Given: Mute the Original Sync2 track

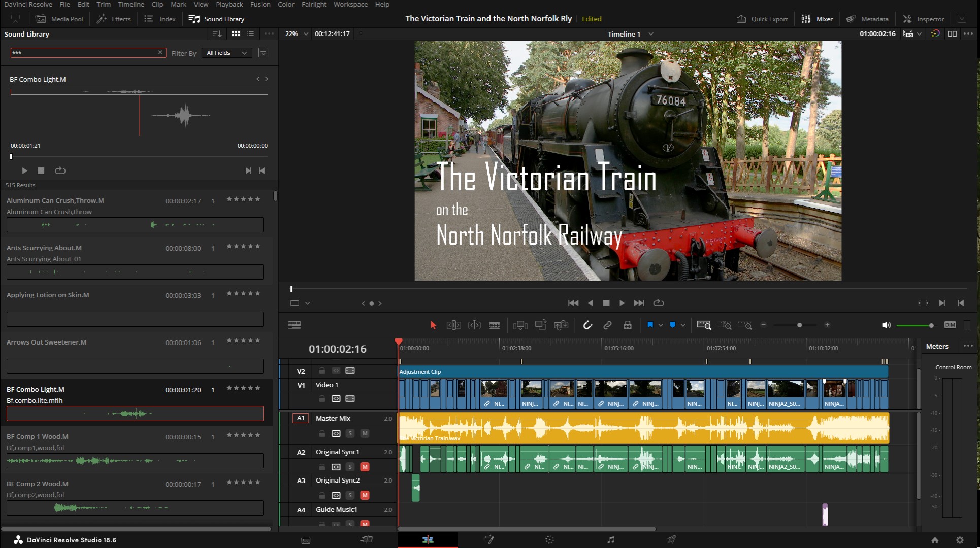Looking at the screenshot, I should coord(365,495).
